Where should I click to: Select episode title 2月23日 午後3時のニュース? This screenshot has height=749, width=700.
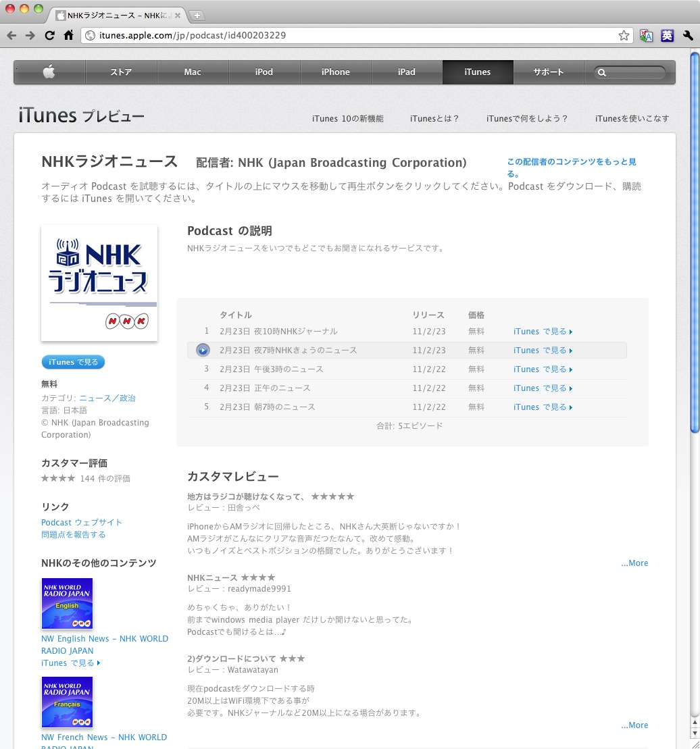272,369
